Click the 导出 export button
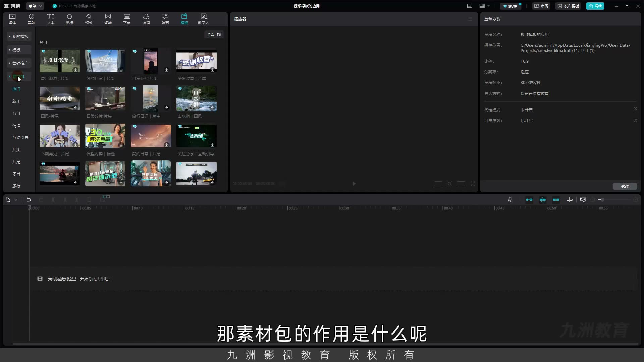Viewport: 644px width, 362px height. [595, 6]
